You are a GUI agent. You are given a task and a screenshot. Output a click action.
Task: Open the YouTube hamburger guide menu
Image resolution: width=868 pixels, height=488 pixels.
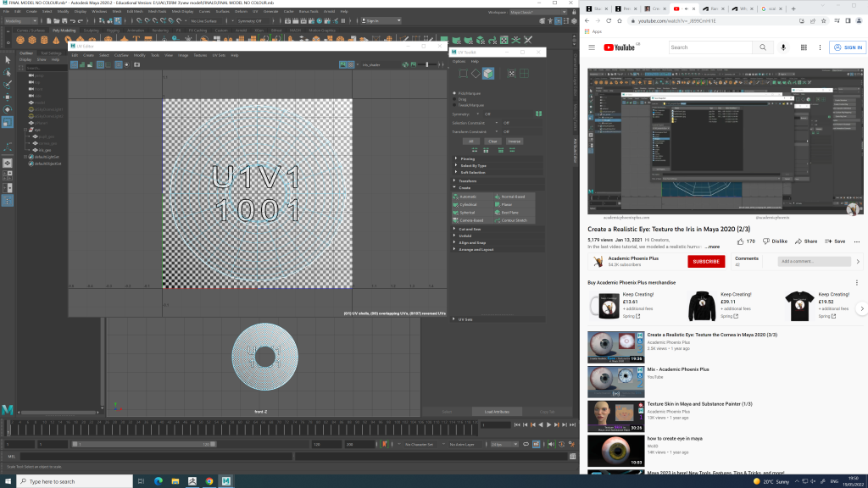(x=592, y=47)
